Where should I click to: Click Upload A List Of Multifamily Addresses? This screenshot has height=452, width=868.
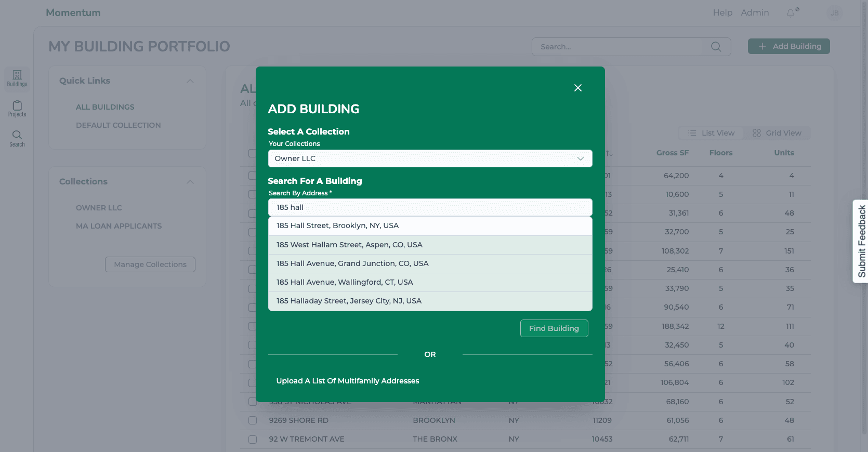pyautogui.click(x=348, y=381)
